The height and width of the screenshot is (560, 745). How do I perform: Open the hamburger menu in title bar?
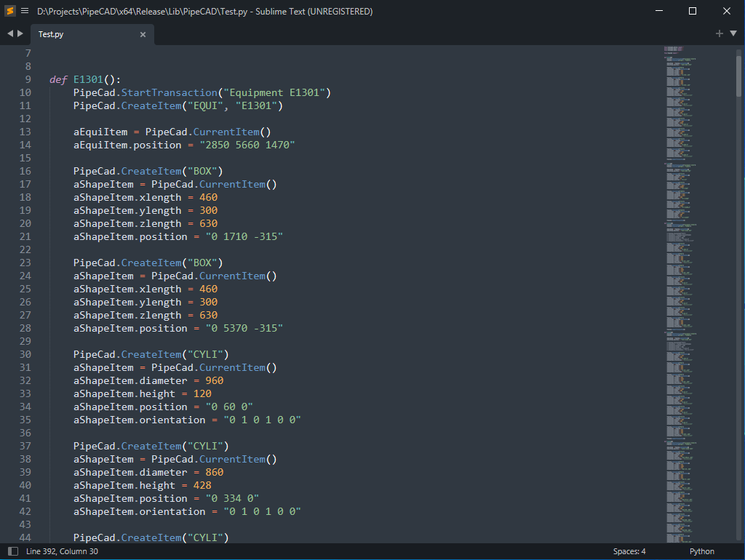[25, 11]
